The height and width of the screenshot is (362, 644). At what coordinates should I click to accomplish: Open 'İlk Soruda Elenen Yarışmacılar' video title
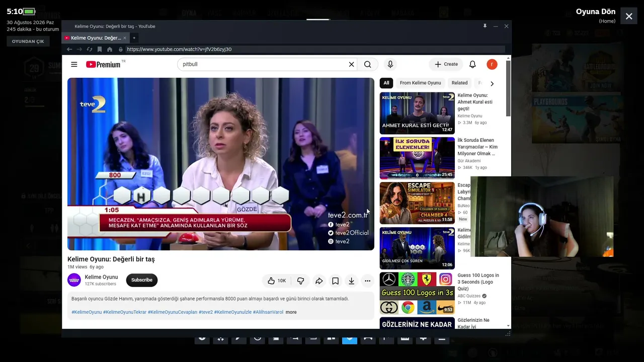(x=477, y=147)
